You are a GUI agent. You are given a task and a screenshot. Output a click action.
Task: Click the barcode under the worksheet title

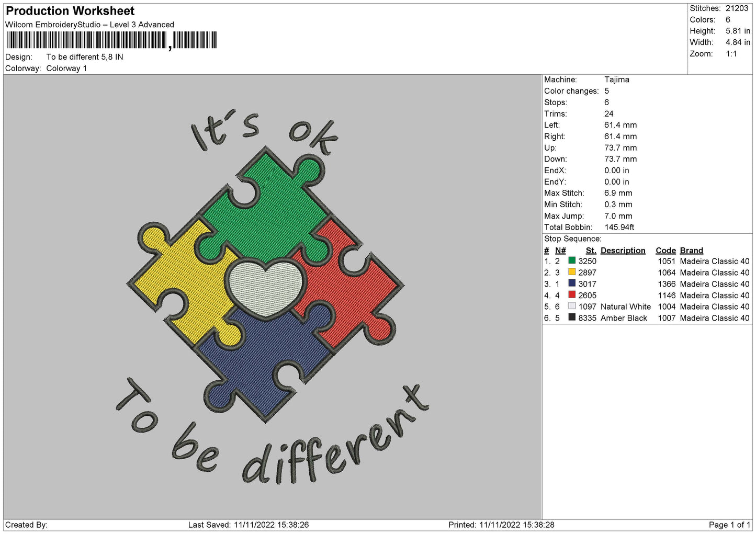pos(111,40)
